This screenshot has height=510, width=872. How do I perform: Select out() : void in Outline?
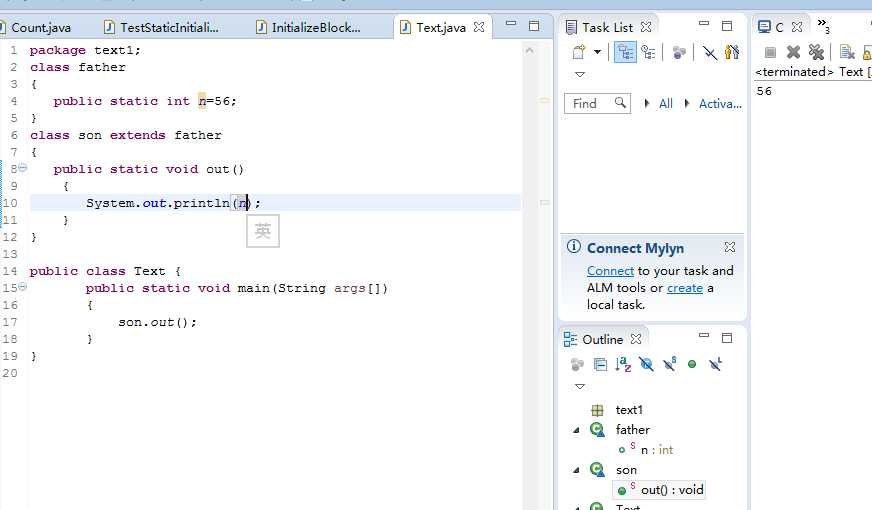[672, 490]
